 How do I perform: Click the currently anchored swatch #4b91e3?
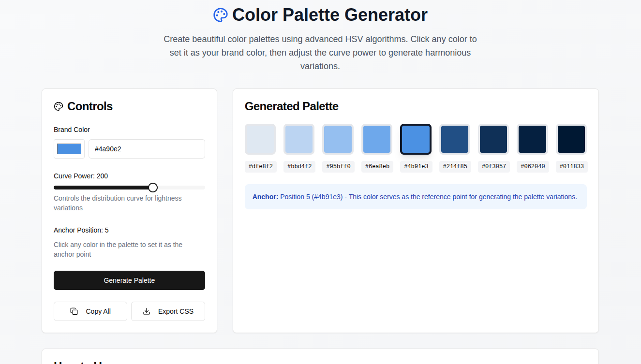[416, 139]
